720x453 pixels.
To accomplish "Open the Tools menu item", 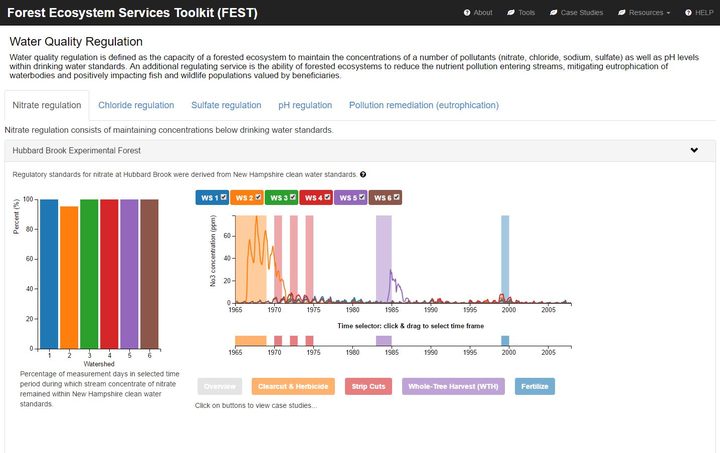I will [521, 13].
